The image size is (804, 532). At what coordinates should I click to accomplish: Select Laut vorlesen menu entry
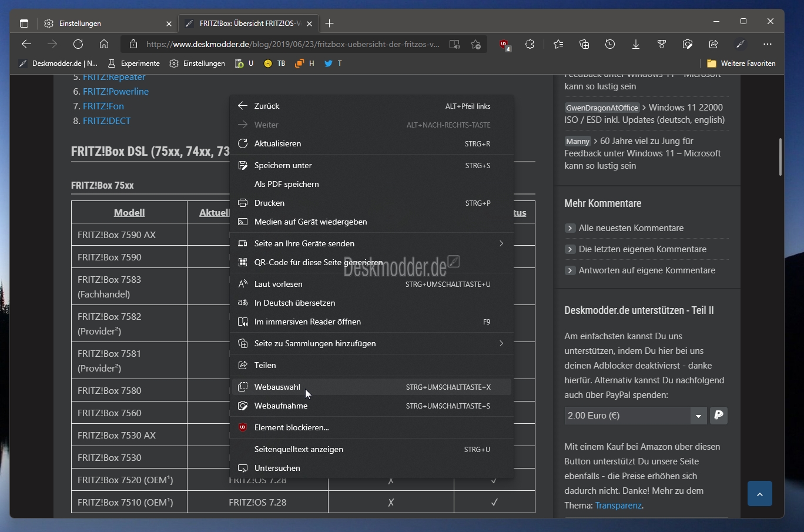pos(371,284)
